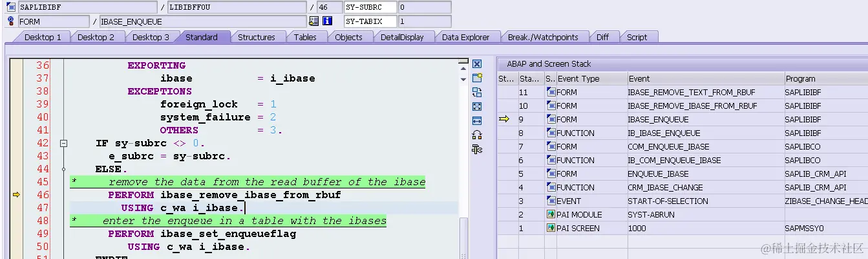Open the Objects tab
Screen dimensions: 868x259
point(348,37)
